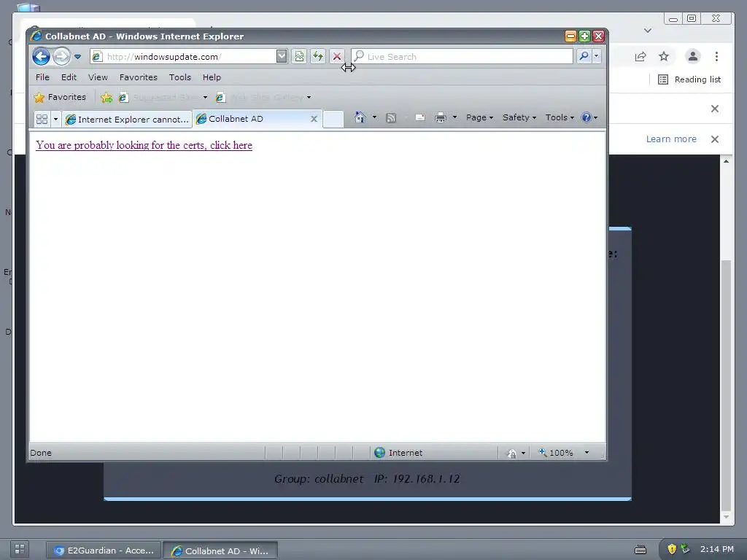Go back using the IE Back arrow
Viewport: 747px width, 560px height.
(x=42, y=57)
